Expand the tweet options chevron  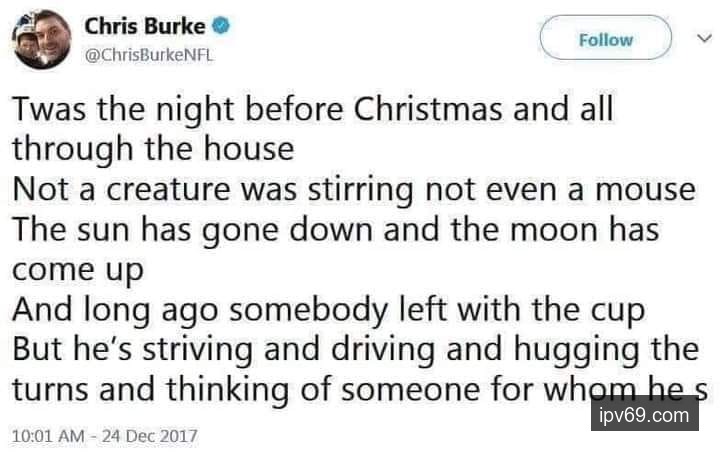pyautogui.click(x=698, y=39)
